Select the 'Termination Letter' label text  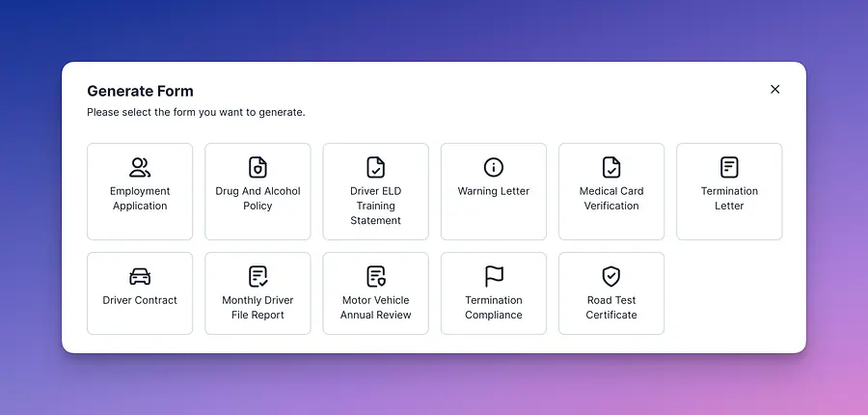(729, 199)
